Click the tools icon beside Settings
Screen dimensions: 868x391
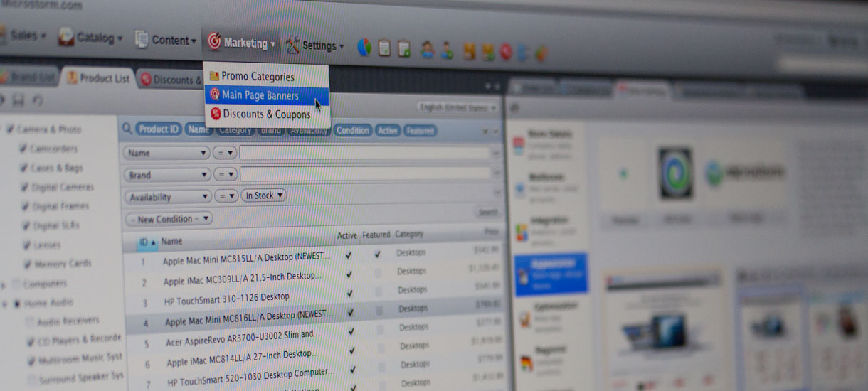point(292,45)
